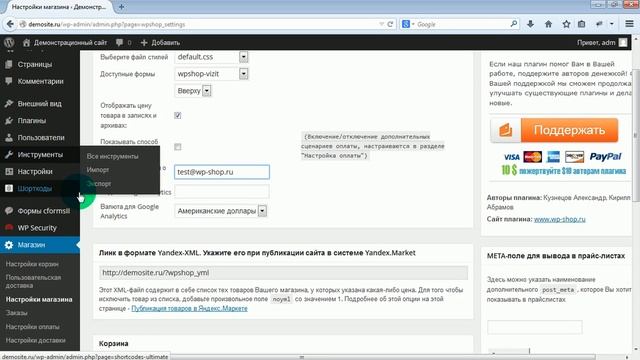Viewport: 640px width, 360px height.
Task: Click the Привет, adm greeting
Action: pos(596,42)
